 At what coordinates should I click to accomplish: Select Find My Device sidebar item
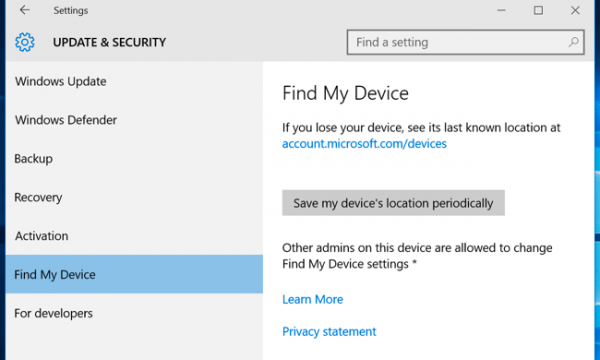[x=134, y=274]
